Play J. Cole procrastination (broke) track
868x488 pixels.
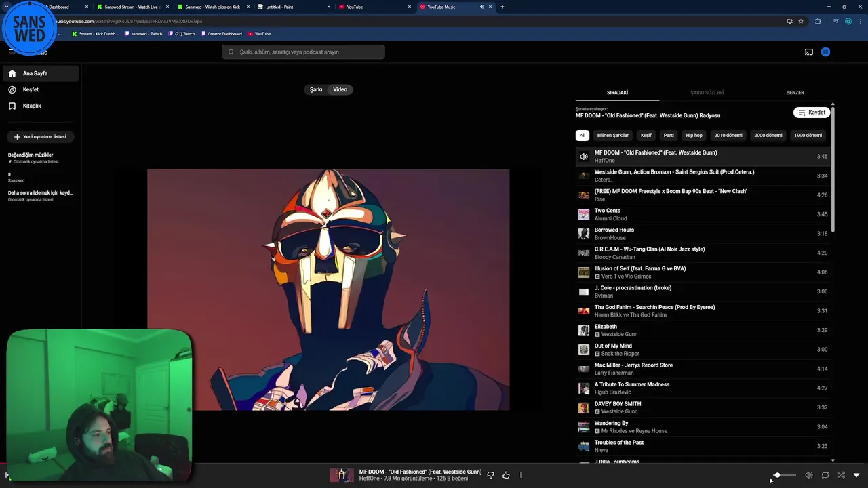point(703,291)
